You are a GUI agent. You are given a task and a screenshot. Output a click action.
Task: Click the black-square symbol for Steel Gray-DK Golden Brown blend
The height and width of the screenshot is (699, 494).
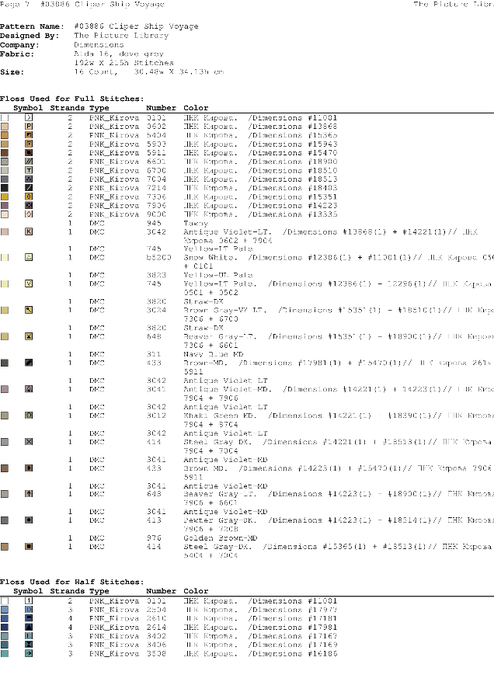click(x=29, y=546)
